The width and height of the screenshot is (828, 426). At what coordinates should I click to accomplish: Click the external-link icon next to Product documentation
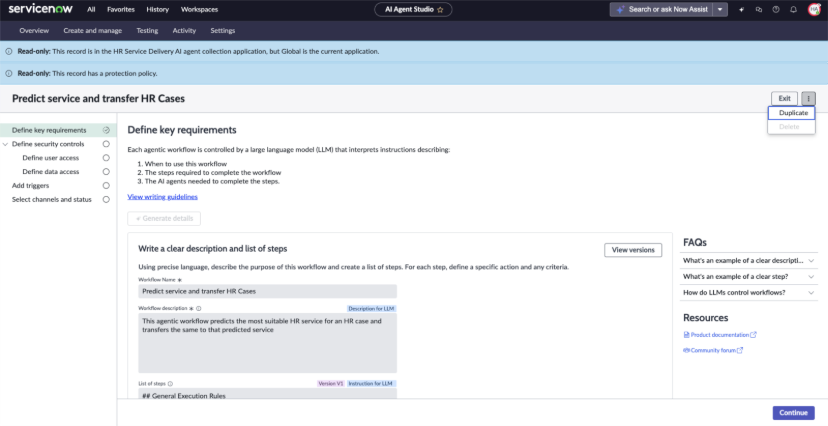754,335
